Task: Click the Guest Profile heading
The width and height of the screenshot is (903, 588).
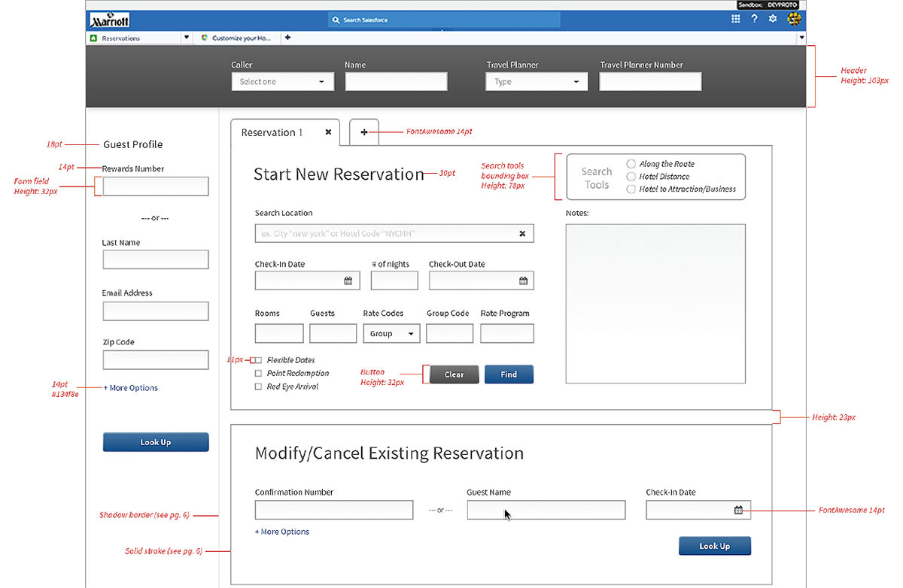Action: tap(132, 144)
